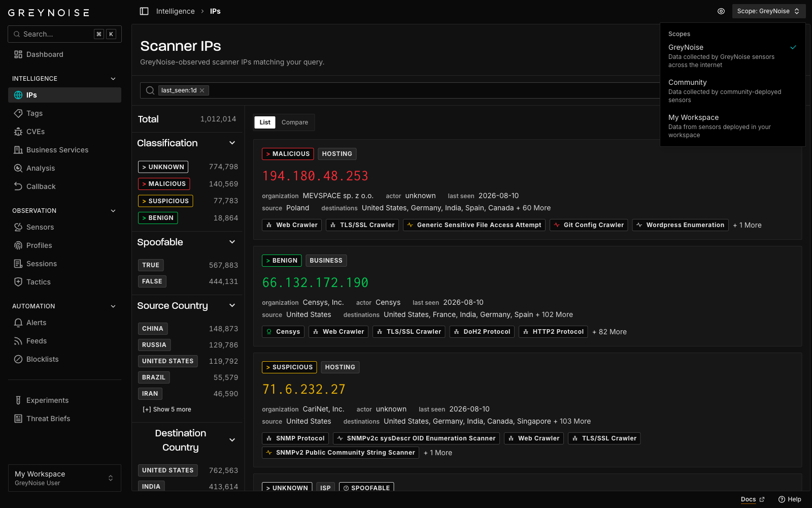Open the IPs globe icon
This screenshot has height=508, width=812.
click(x=18, y=95)
